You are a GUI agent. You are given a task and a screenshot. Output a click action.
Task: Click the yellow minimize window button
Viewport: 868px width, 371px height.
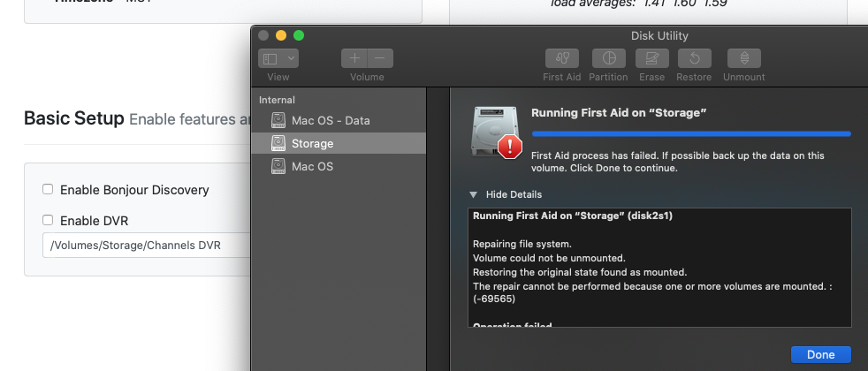click(281, 35)
